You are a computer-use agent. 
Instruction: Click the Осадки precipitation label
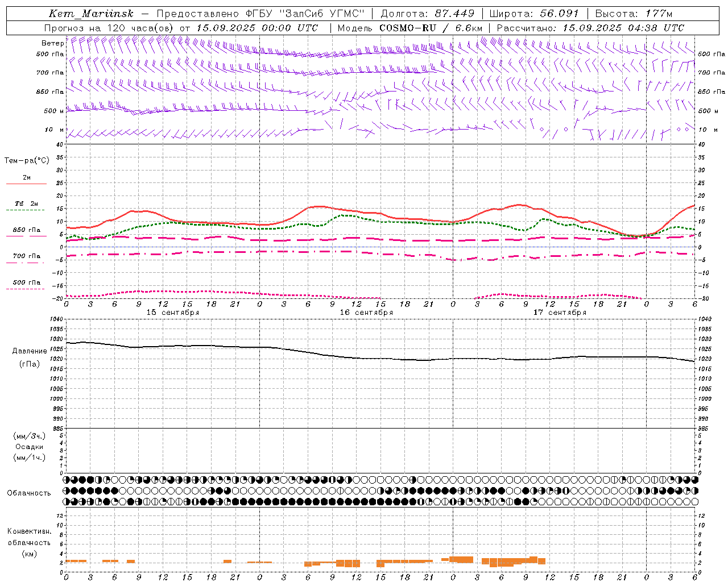[x=30, y=447]
